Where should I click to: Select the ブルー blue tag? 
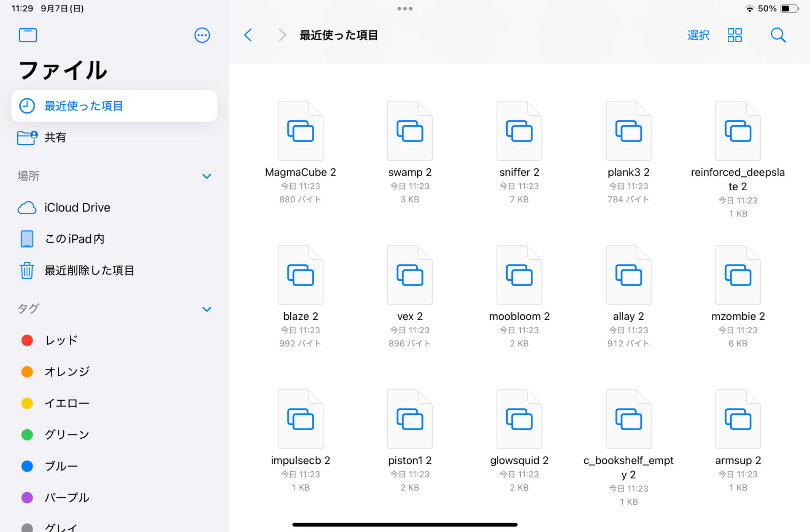pyautogui.click(x=114, y=466)
